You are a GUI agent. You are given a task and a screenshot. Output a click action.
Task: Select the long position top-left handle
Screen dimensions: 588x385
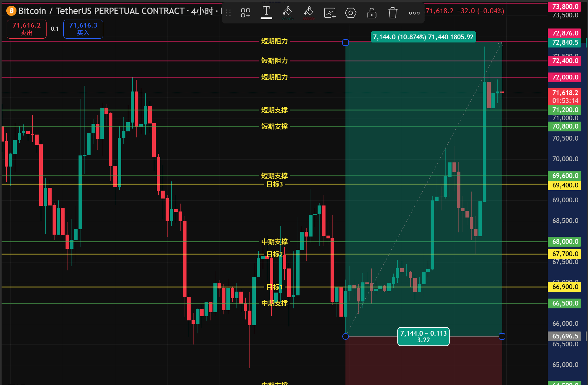(x=345, y=42)
